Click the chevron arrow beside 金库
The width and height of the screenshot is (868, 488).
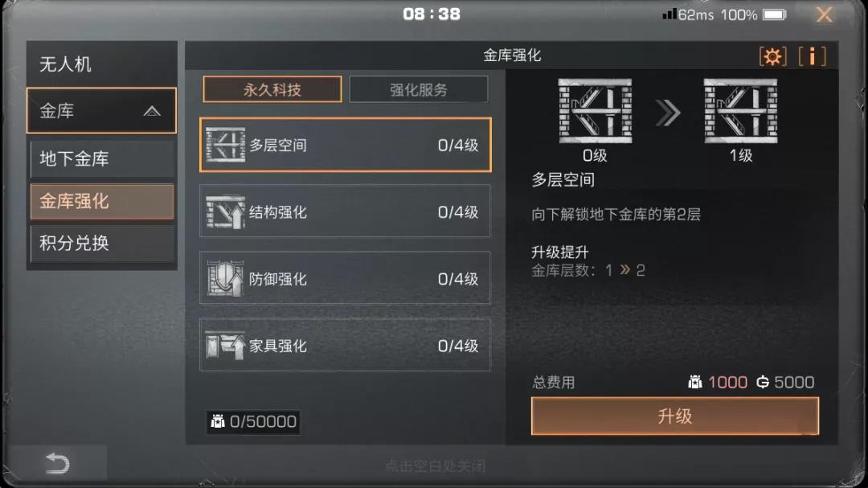click(152, 111)
